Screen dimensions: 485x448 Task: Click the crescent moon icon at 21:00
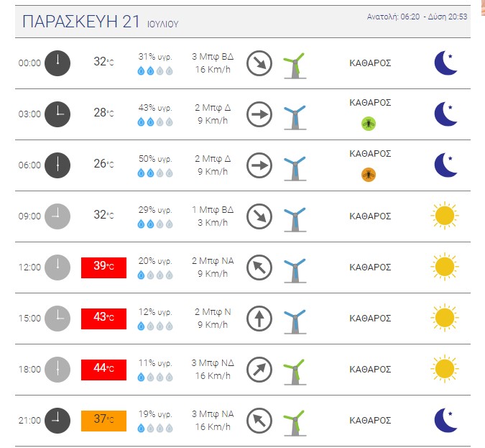tap(445, 421)
